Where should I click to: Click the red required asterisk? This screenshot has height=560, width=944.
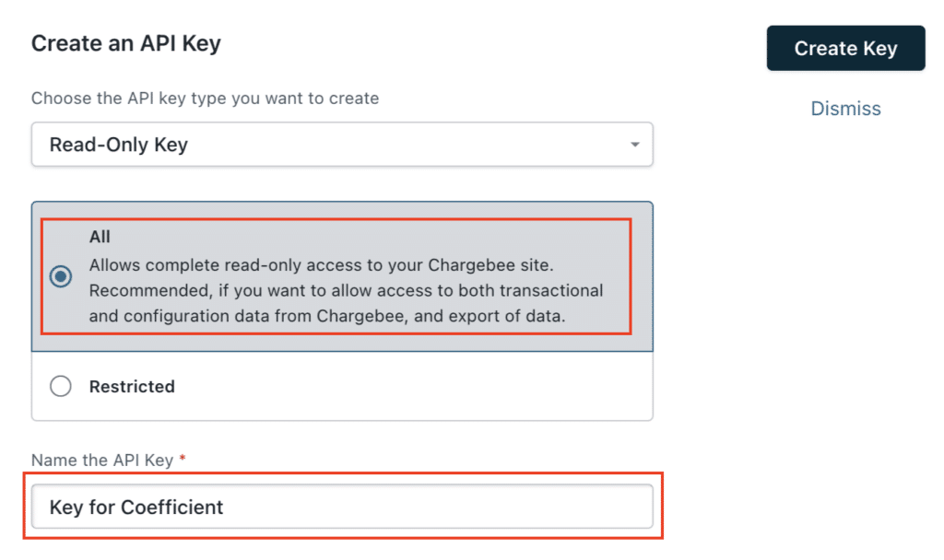tap(183, 459)
